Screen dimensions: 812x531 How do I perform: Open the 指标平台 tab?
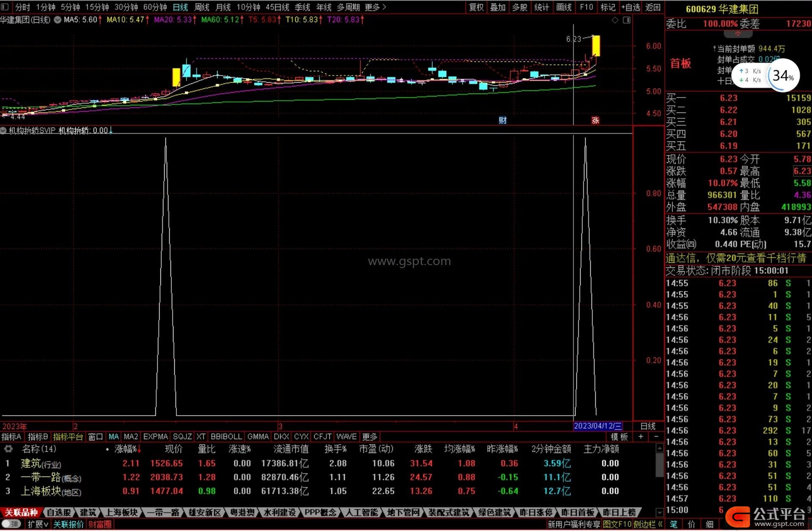(x=68, y=437)
